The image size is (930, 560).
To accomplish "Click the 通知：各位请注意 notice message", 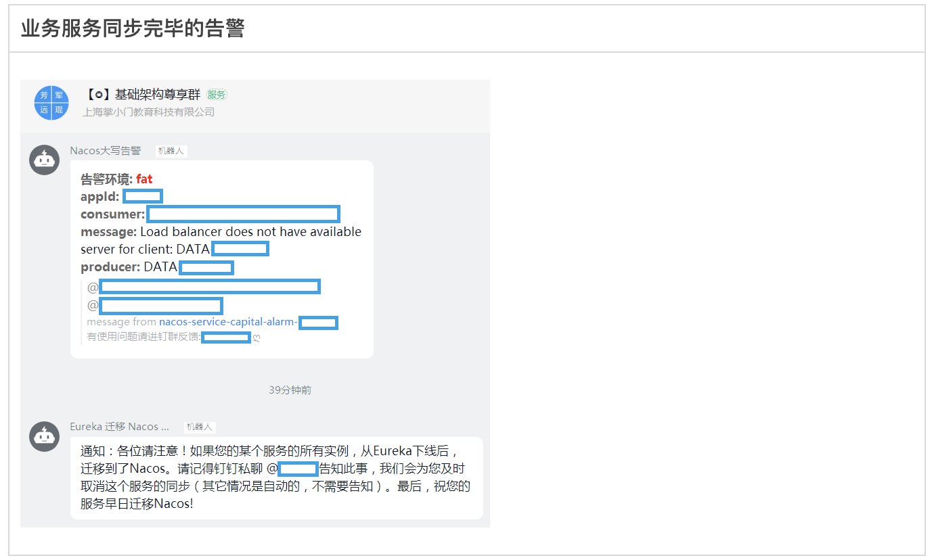I will pyautogui.click(x=276, y=477).
